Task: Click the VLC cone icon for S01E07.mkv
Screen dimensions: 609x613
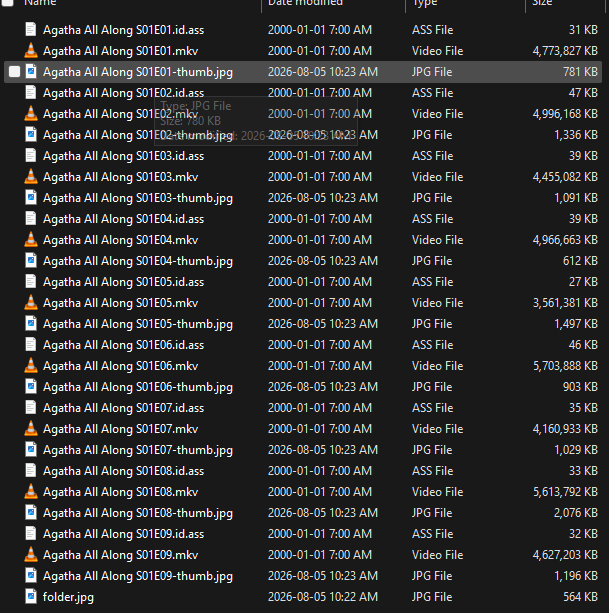Action: point(31,429)
